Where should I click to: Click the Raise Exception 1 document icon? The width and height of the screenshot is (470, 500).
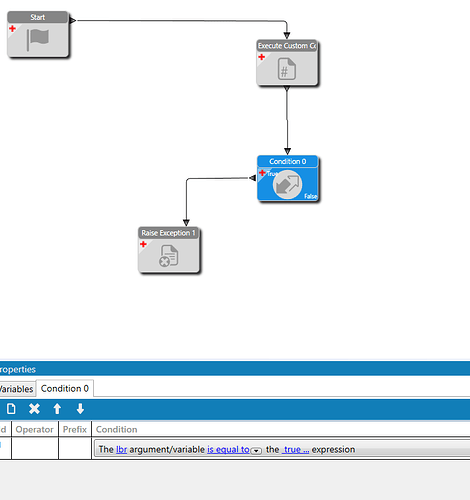(168, 256)
